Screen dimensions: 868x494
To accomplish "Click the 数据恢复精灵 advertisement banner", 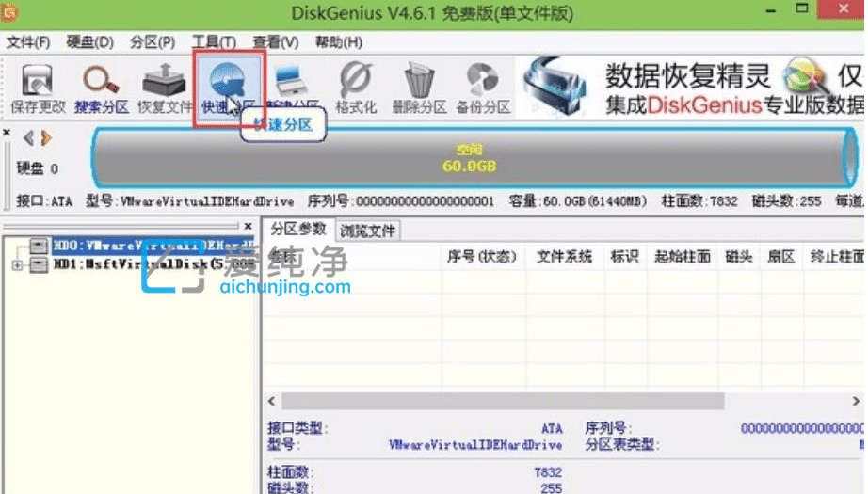I will [691, 88].
